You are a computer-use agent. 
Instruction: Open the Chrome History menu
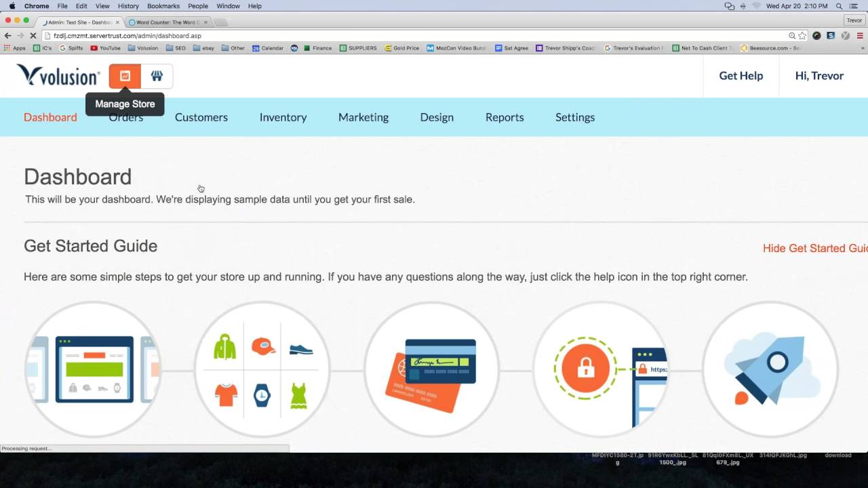[x=128, y=6]
